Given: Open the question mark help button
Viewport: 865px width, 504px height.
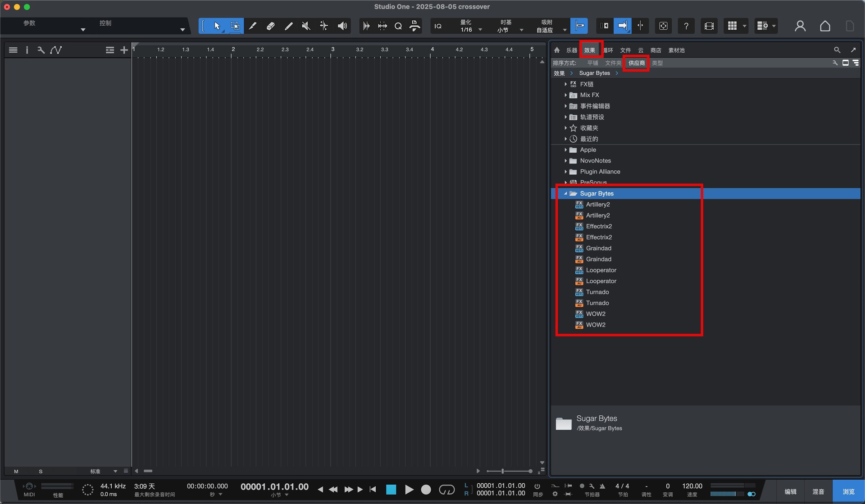Looking at the screenshot, I should (686, 26).
